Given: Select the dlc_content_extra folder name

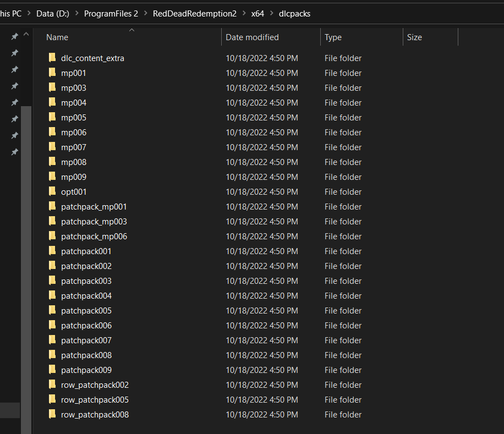Looking at the screenshot, I should tap(92, 58).
